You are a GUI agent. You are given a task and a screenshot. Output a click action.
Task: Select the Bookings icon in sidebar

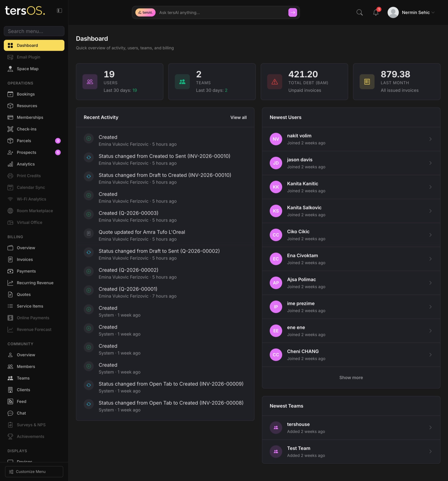coord(10,94)
